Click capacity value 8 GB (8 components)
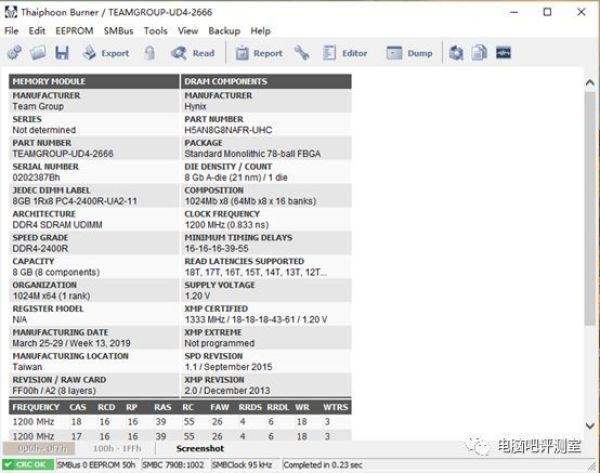The width and height of the screenshot is (600, 473). [56, 272]
